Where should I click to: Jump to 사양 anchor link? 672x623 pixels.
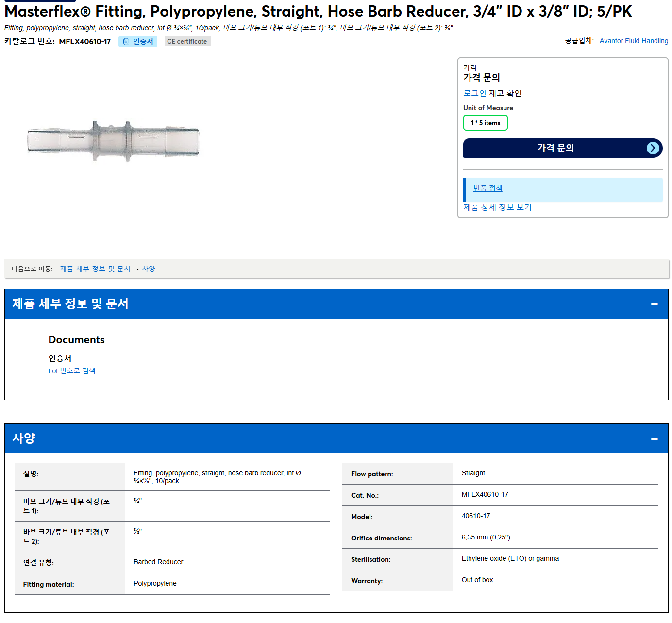[149, 269]
